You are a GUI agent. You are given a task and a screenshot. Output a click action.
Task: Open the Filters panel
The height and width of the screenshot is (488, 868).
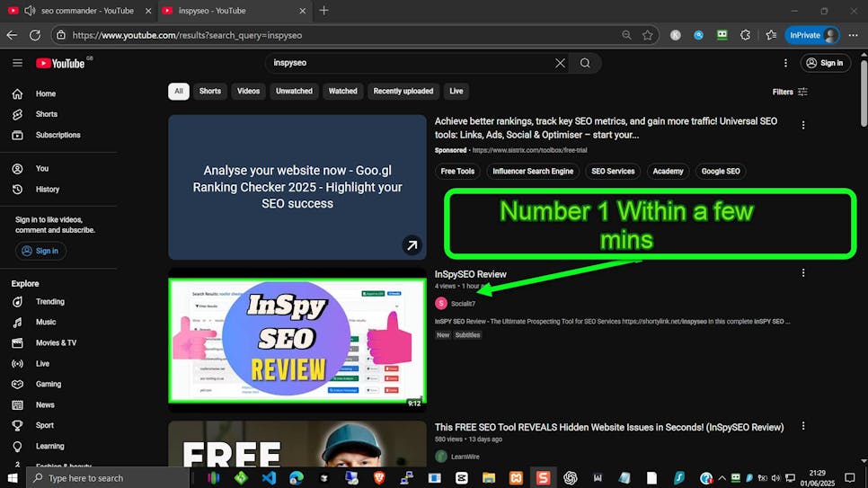(790, 92)
